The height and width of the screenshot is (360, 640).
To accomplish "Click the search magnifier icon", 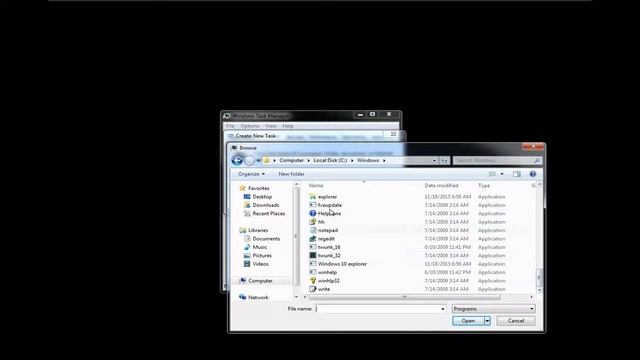I will click(537, 160).
